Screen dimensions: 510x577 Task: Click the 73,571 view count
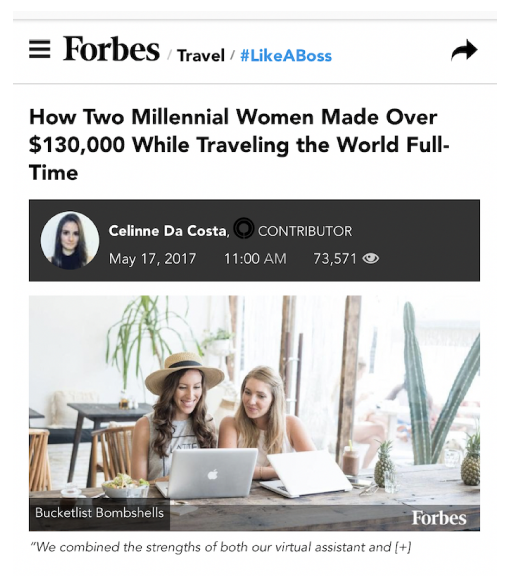[335, 259]
